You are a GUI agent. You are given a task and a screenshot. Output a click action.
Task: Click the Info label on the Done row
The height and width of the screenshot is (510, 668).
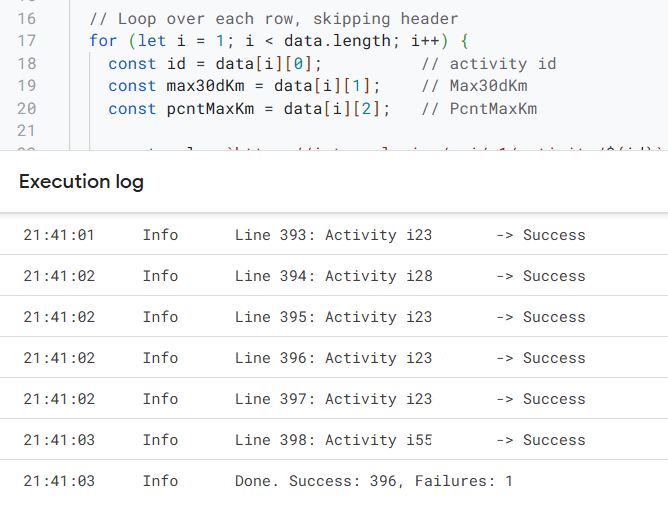click(x=160, y=481)
